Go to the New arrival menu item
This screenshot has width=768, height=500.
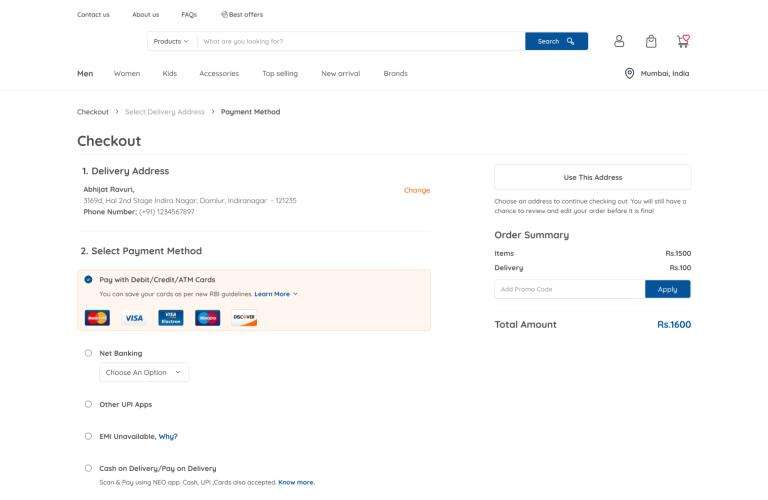pyautogui.click(x=340, y=73)
